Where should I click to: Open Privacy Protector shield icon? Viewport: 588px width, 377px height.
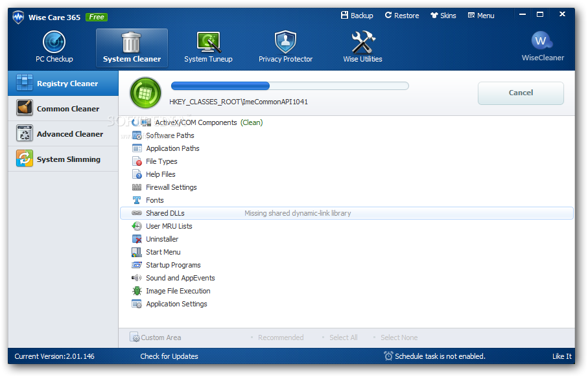pyautogui.click(x=285, y=43)
